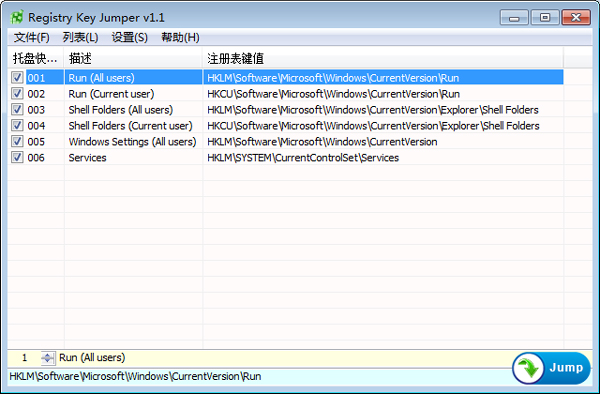Toggle checkbox for entry 001
This screenshot has width=600, height=394.
pos(17,78)
